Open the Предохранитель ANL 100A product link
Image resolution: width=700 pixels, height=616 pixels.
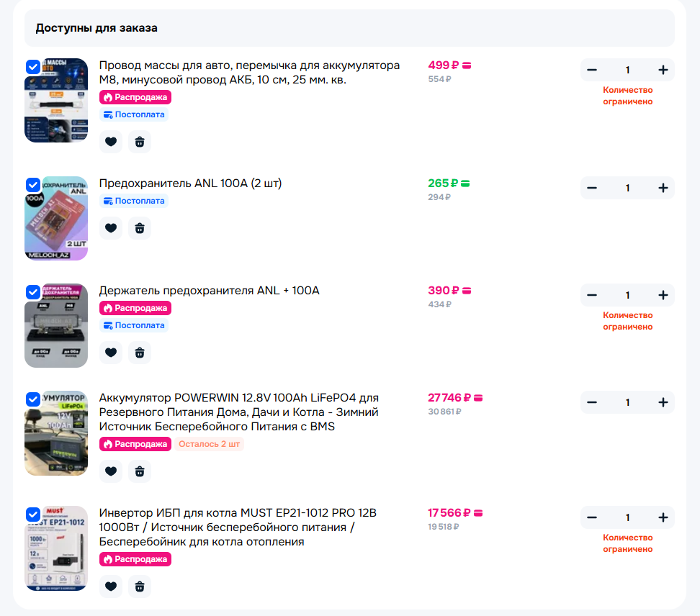coord(190,184)
